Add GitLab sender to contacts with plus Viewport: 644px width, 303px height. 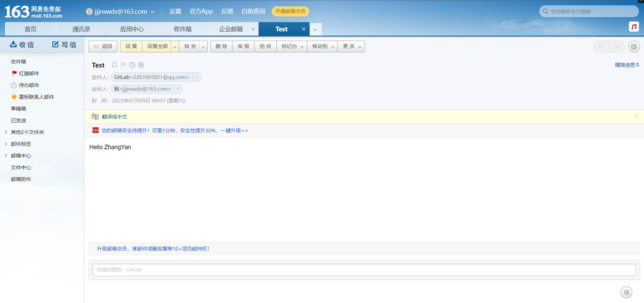point(197,77)
